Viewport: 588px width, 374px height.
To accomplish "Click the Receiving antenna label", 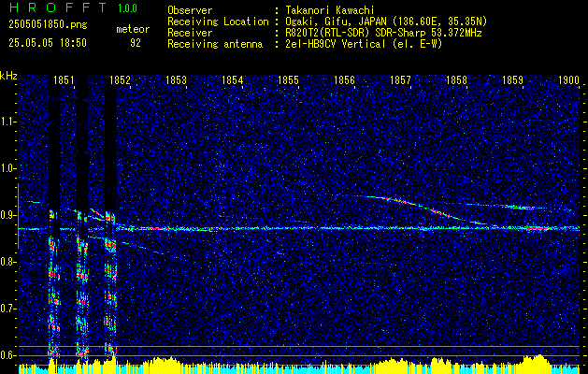I will click(x=215, y=44).
